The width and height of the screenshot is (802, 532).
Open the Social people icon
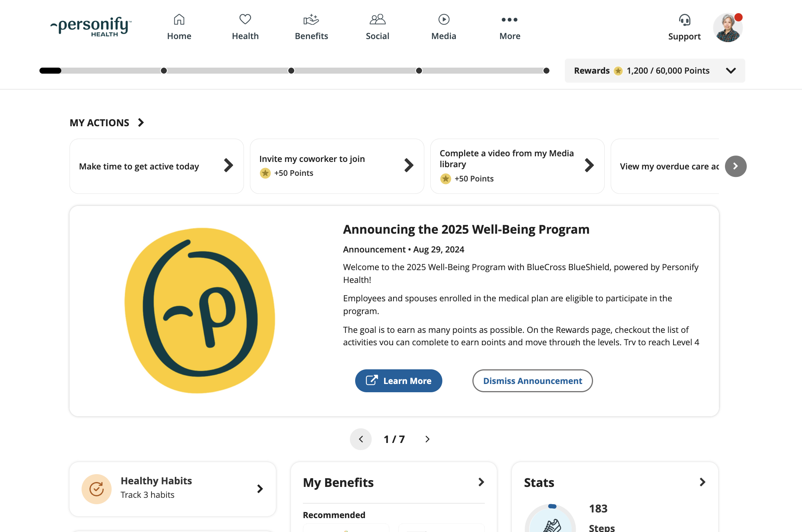(x=377, y=20)
